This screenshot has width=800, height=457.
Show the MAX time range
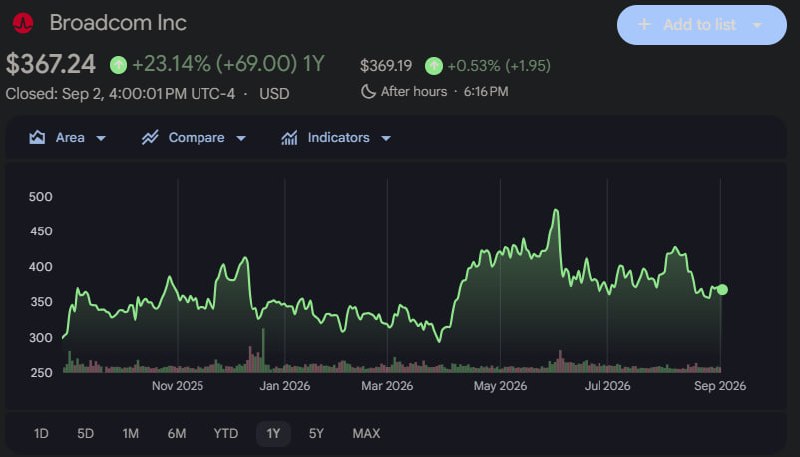pos(366,434)
